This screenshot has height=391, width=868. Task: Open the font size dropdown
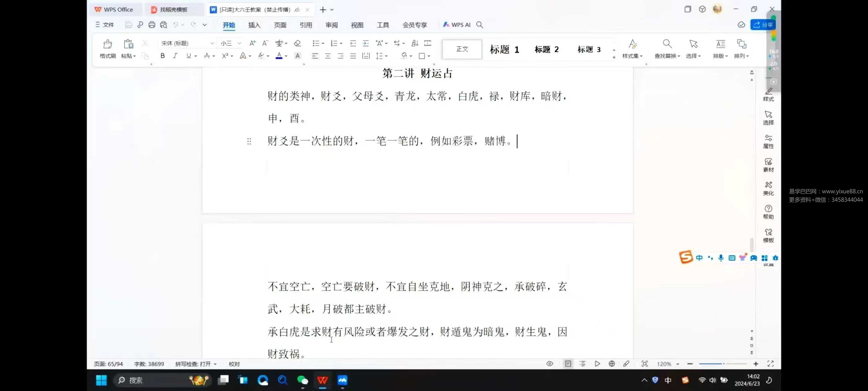pos(239,43)
